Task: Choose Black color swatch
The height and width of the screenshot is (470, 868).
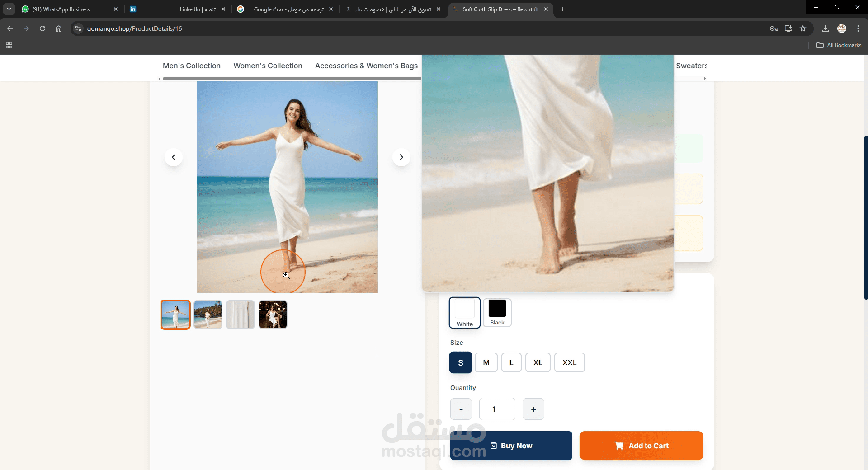Action: (x=497, y=312)
